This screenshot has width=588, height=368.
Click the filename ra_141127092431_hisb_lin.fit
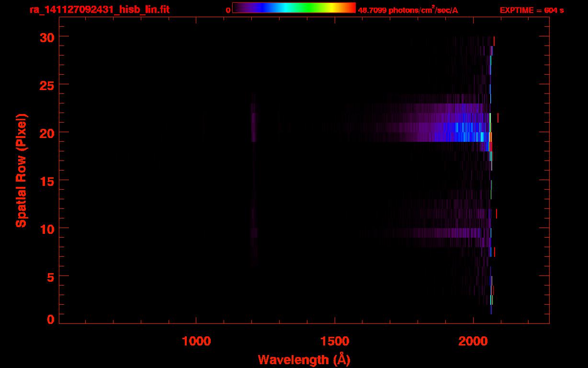coord(99,10)
